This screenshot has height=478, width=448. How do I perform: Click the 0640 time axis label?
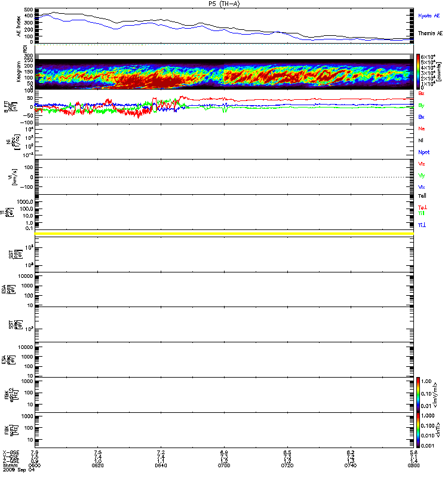click(x=161, y=465)
